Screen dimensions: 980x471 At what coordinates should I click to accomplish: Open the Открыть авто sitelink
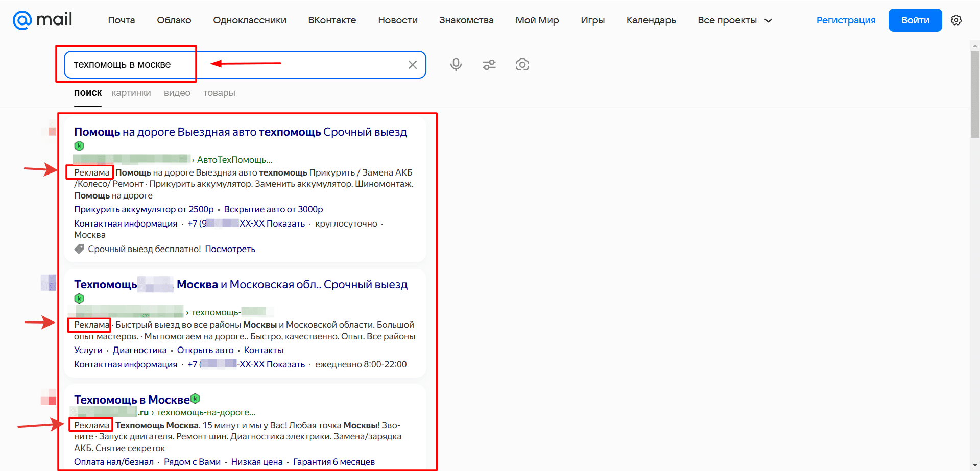tap(205, 350)
